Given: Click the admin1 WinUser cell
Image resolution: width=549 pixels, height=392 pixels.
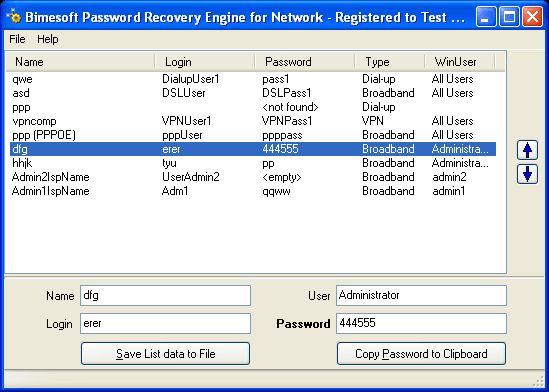Looking at the screenshot, I should [449, 191].
